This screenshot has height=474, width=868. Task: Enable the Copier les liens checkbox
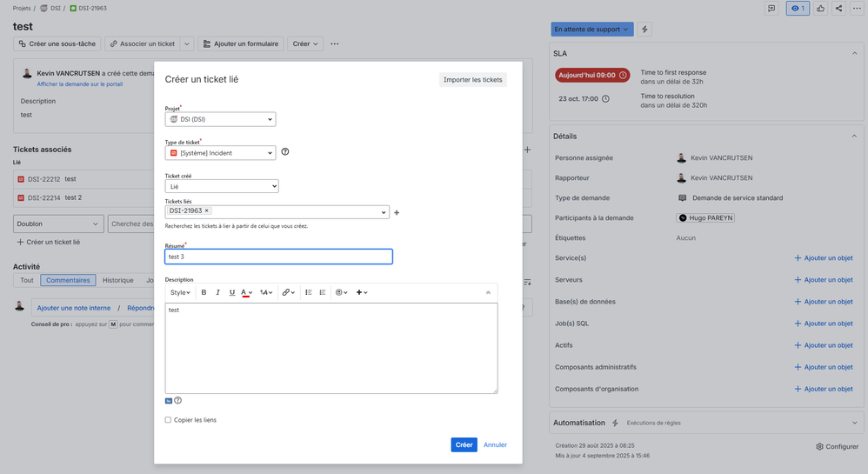169,420
